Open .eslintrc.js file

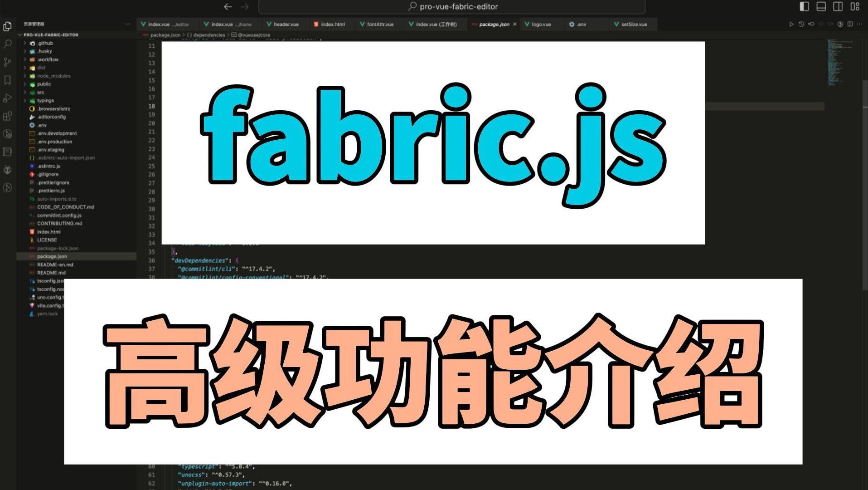(x=48, y=166)
